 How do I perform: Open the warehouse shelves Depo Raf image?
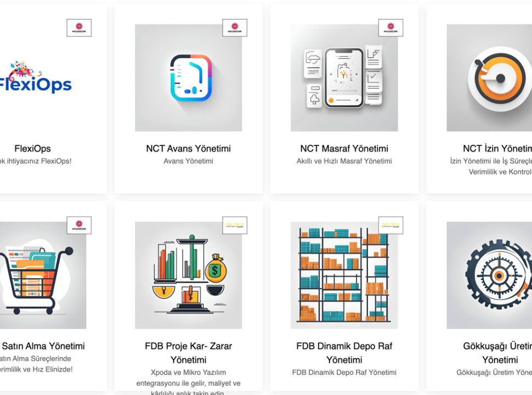pyautogui.click(x=344, y=275)
